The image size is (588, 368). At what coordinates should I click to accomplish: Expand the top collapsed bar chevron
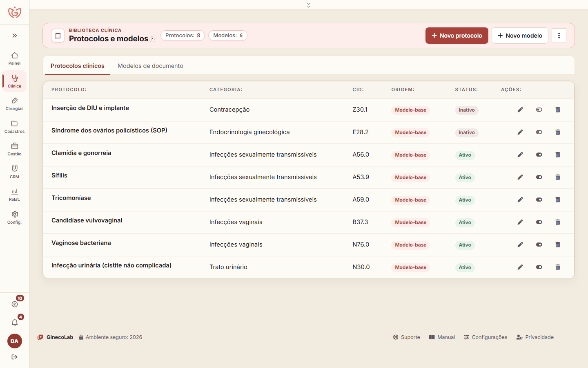309,5
